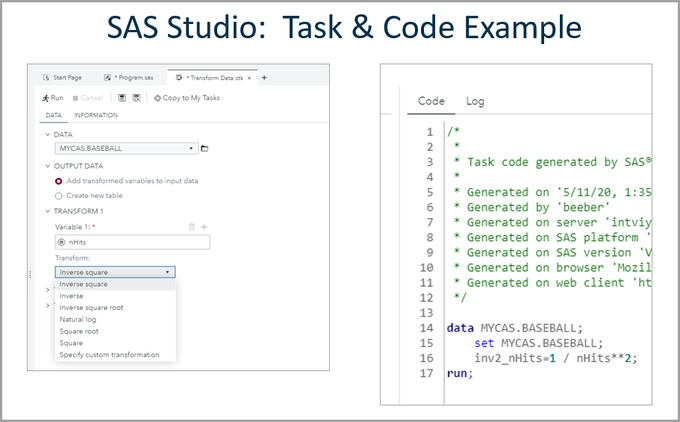Pick the Square transform option
680x422 pixels.
coord(115,343)
